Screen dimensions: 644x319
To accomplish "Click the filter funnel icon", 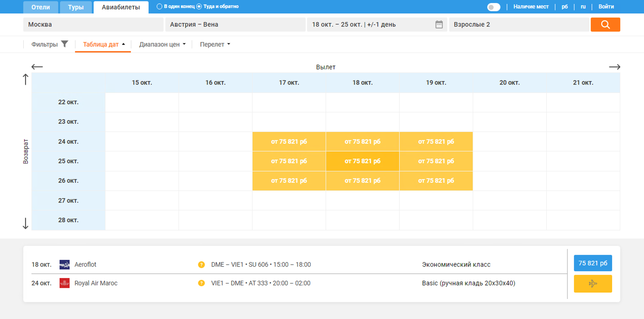I will click(64, 44).
